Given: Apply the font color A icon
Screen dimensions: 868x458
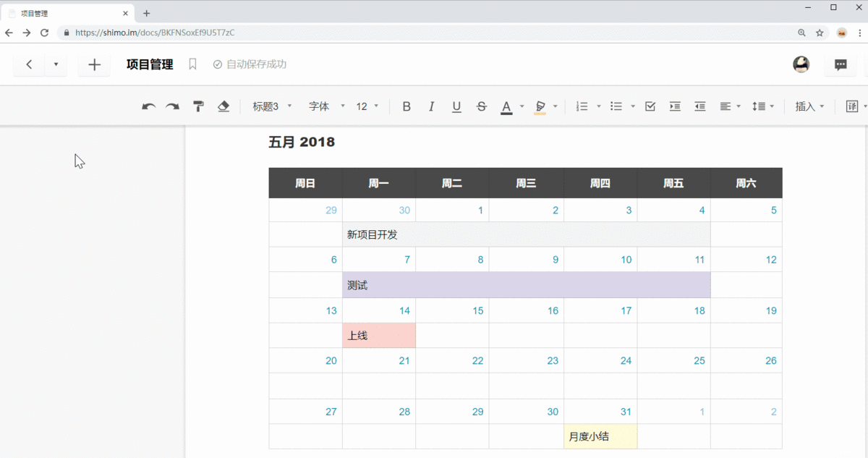Looking at the screenshot, I should click(x=506, y=107).
